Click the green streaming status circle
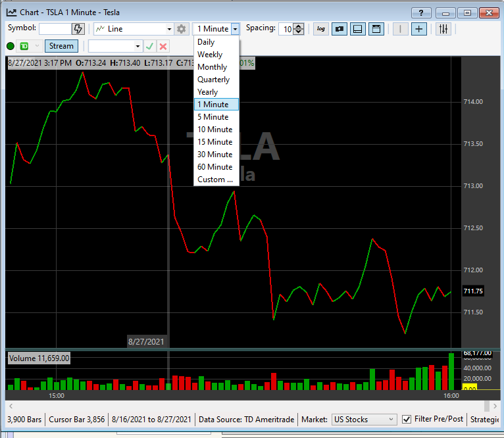 coord(11,46)
